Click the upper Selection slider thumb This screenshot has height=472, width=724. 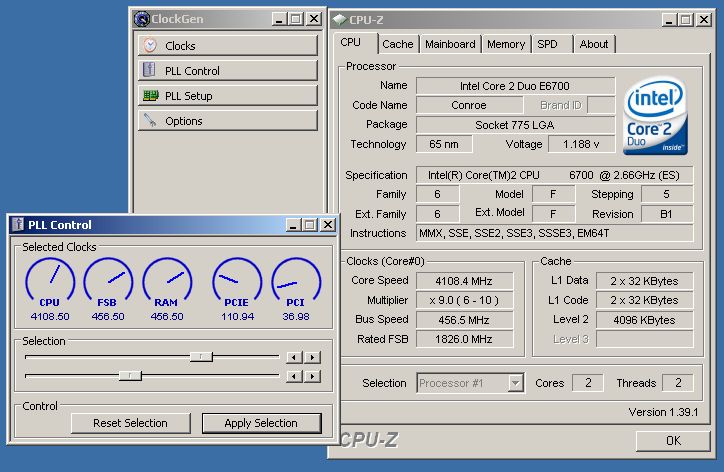(x=201, y=357)
